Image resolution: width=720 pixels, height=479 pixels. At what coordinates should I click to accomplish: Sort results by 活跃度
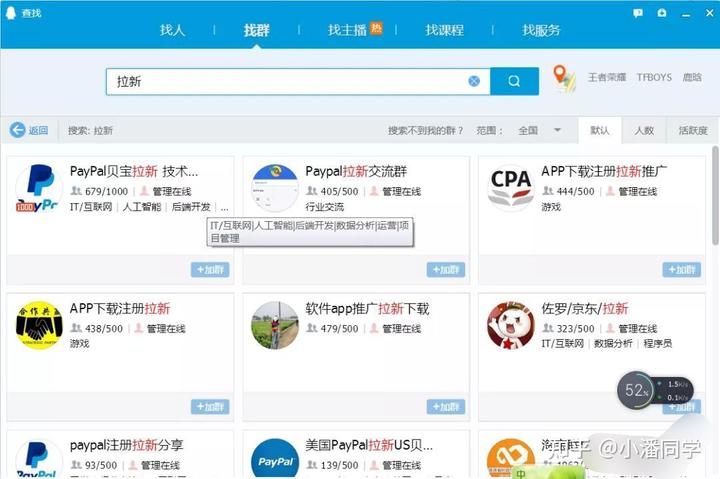693,130
